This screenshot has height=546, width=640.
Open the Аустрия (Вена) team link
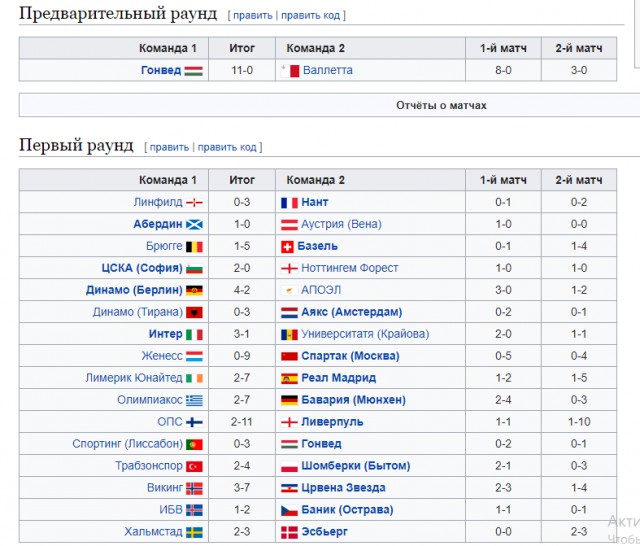(x=341, y=224)
